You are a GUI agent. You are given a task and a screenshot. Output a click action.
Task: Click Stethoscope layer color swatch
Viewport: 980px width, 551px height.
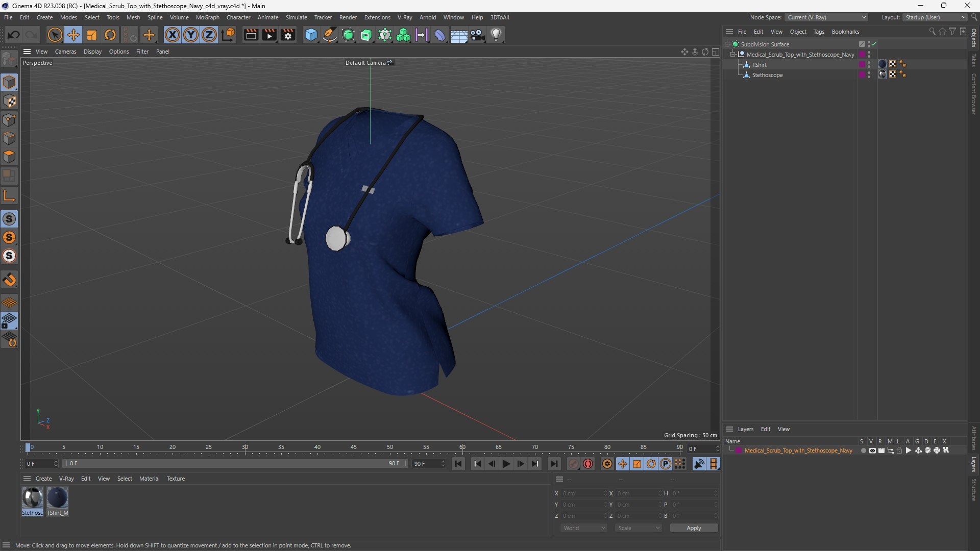[862, 75]
